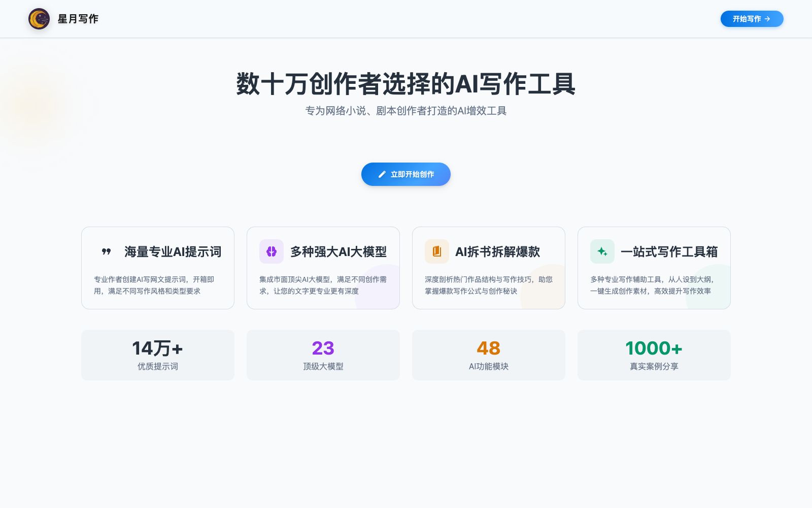Click the 星月写作 brand name
This screenshot has width=812, height=508.
(78, 19)
